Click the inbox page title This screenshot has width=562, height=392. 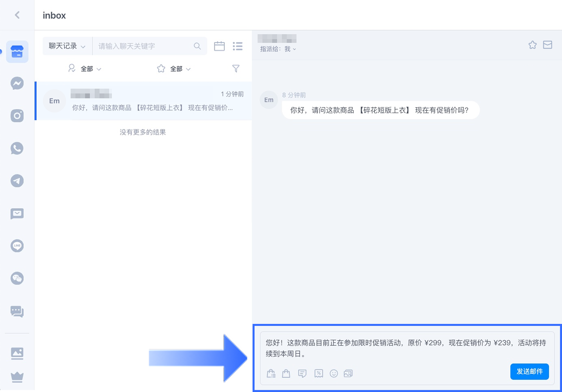tap(54, 16)
